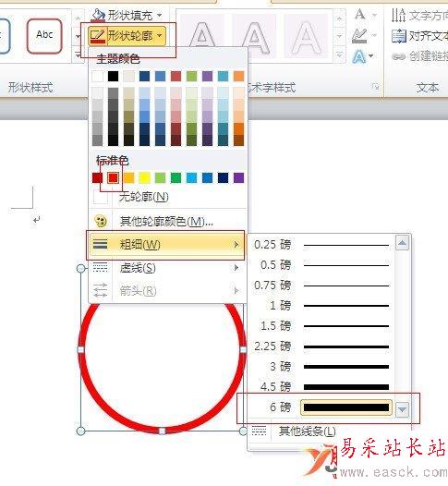The width and height of the screenshot is (448, 486).
Task: Click the Text Effects glowing A icon
Action: pos(359,56)
